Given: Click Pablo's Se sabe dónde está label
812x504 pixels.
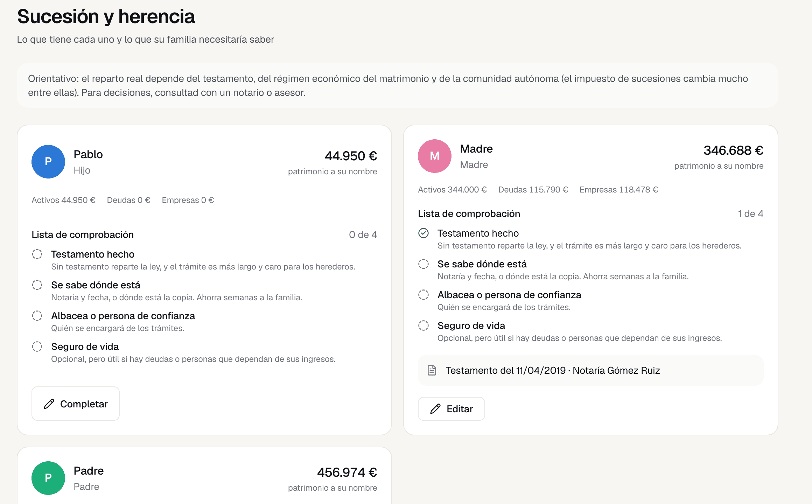Looking at the screenshot, I should 96,285.
